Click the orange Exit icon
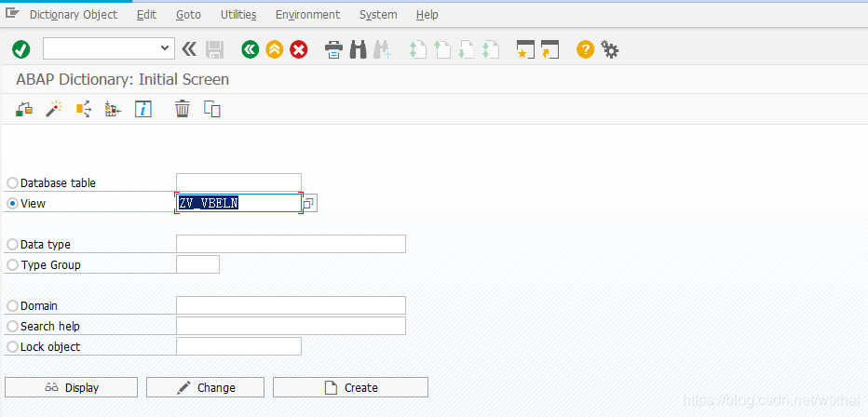The height and width of the screenshot is (417, 868). (275, 49)
